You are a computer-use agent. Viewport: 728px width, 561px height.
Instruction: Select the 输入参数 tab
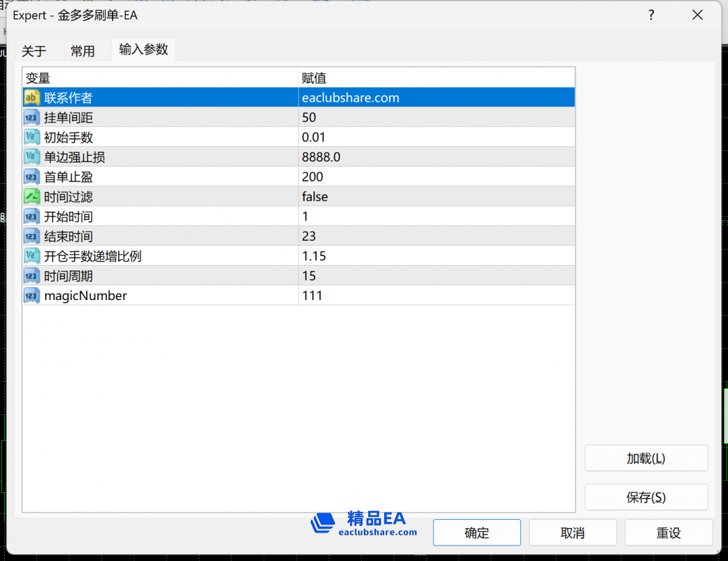pyautogui.click(x=144, y=49)
